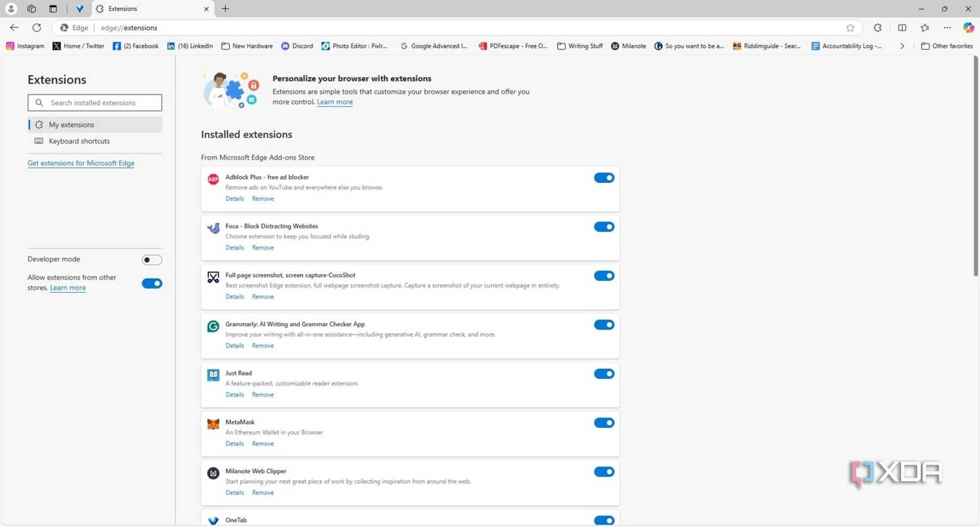Click Learn more in the Personalize banner
Image resolution: width=980 pixels, height=527 pixels.
click(335, 102)
